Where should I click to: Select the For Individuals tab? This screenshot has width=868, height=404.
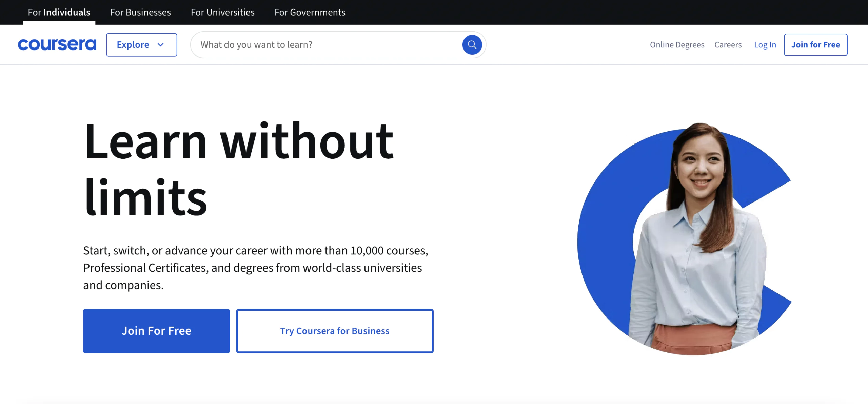pos(59,12)
